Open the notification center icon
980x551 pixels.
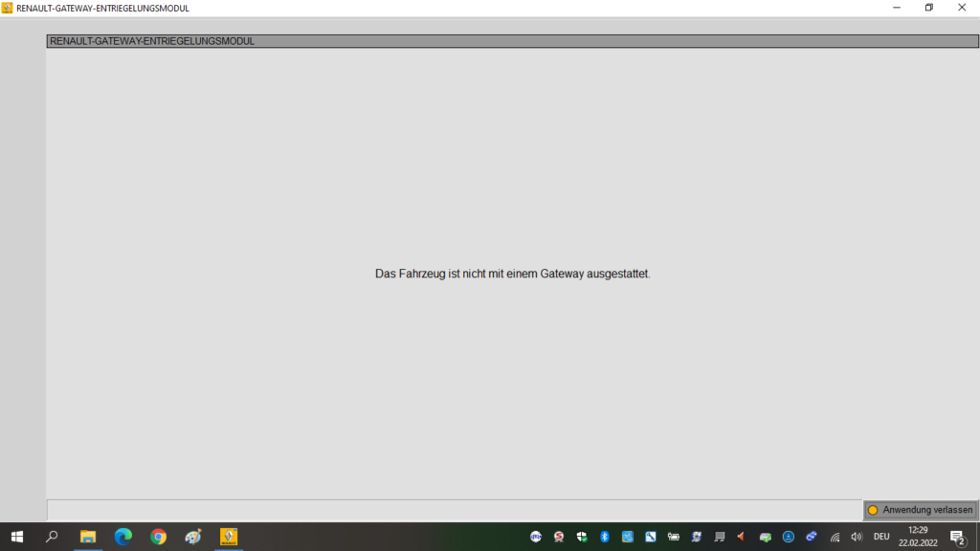(957, 537)
